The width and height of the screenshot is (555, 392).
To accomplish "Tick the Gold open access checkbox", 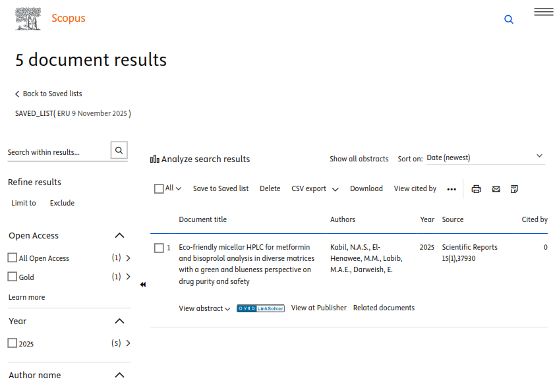I will point(13,277).
